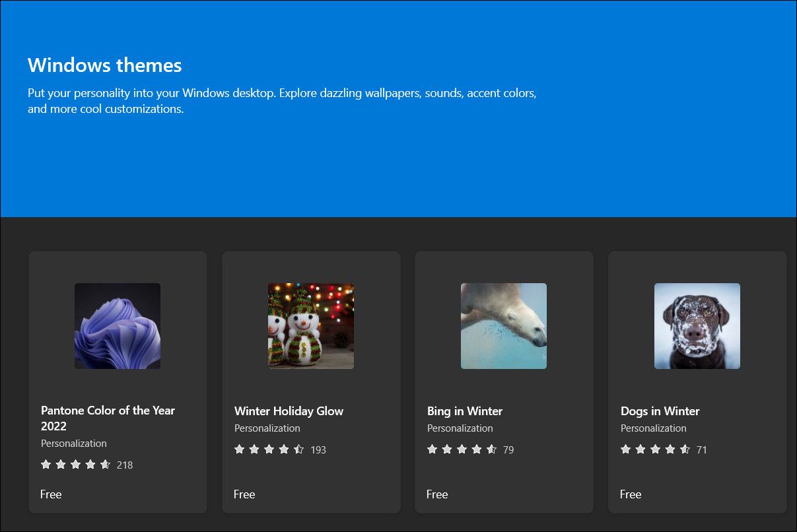Screen dimensions: 797x532
Task: Click the 'Windows themes' page heading
Action: (x=104, y=65)
